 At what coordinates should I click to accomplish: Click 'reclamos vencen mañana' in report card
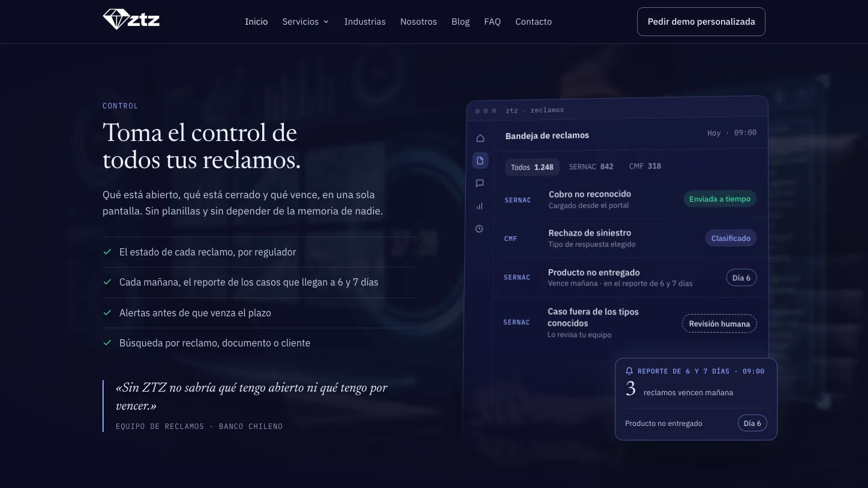click(x=688, y=393)
